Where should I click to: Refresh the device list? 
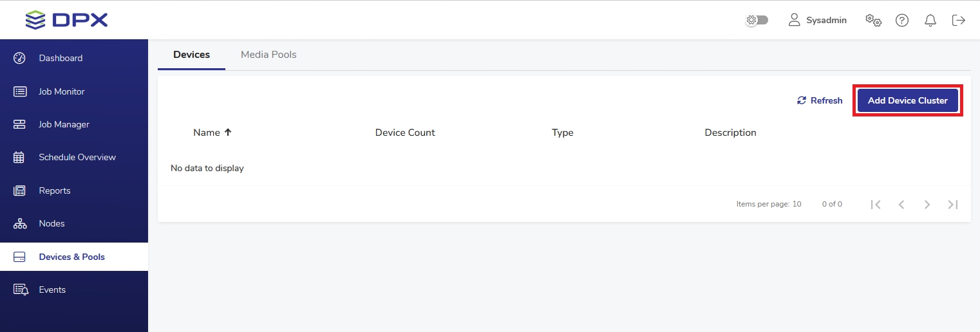point(820,100)
